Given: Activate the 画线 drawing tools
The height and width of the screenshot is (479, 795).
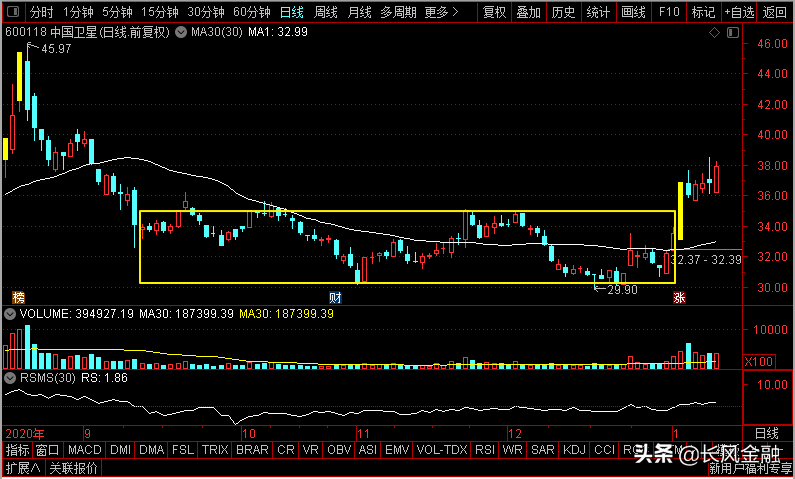Looking at the screenshot, I should point(633,12).
